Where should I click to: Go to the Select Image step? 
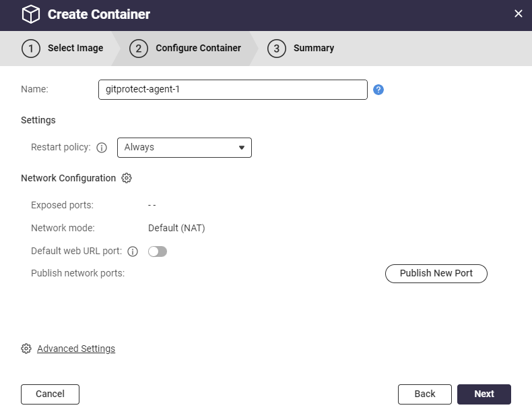click(75, 49)
